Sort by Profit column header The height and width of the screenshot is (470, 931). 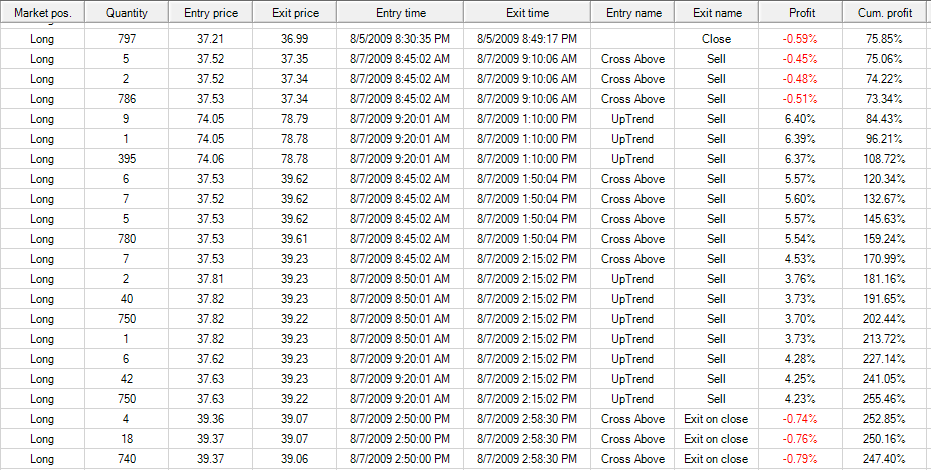pos(801,13)
